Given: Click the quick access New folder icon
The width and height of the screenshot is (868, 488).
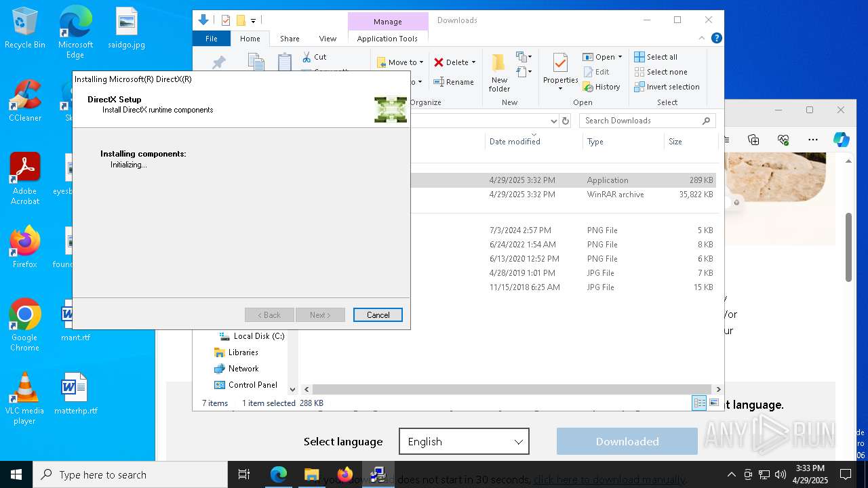Looking at the screenshot, I should [241, 20].
